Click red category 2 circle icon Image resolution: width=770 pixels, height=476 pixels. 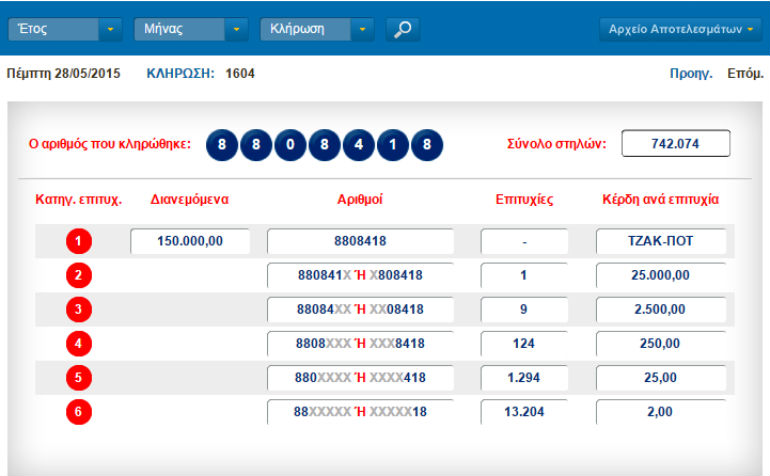79,275
